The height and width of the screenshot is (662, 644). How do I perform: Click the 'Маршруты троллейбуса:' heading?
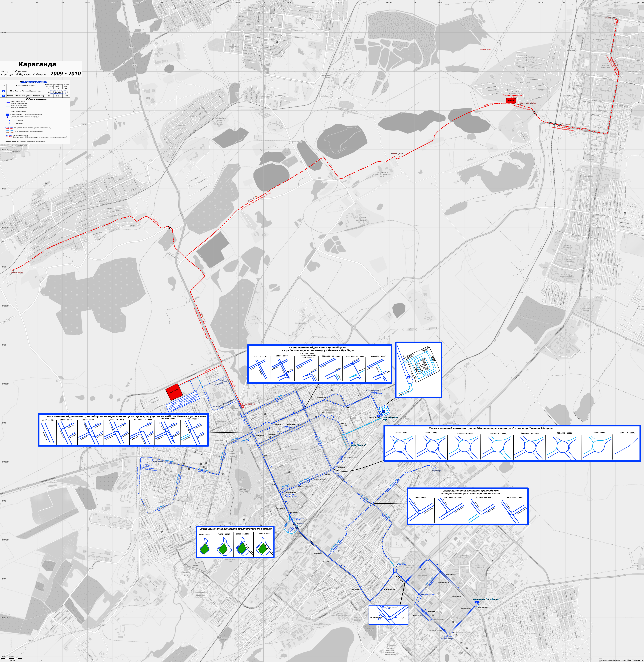point(33,82)
